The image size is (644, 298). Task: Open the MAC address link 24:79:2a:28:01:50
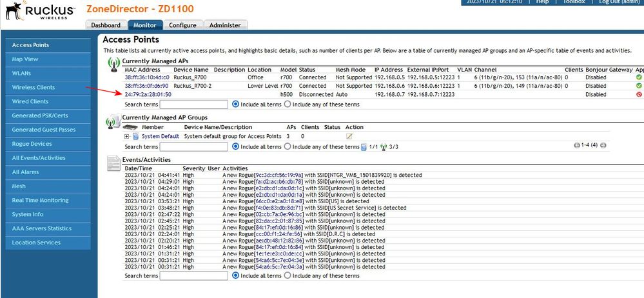148,94
